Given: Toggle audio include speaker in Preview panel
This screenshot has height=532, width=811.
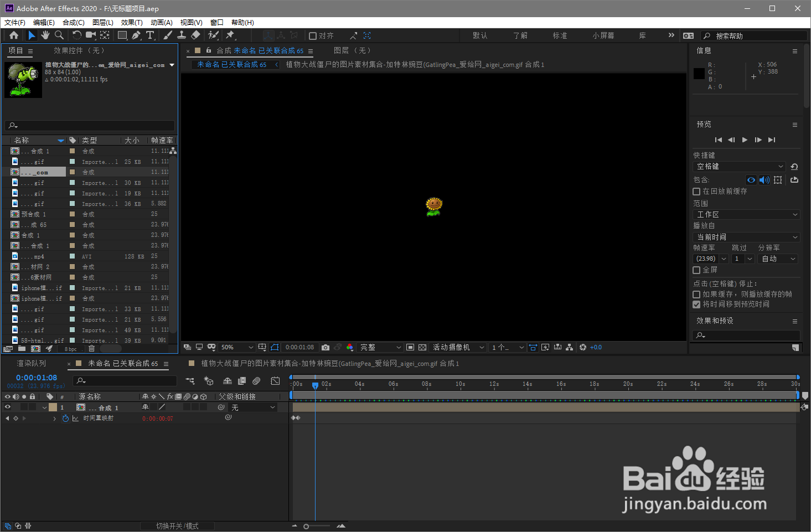Looking at the screenshot, I should pyautogui.click(x=764, y=180).
